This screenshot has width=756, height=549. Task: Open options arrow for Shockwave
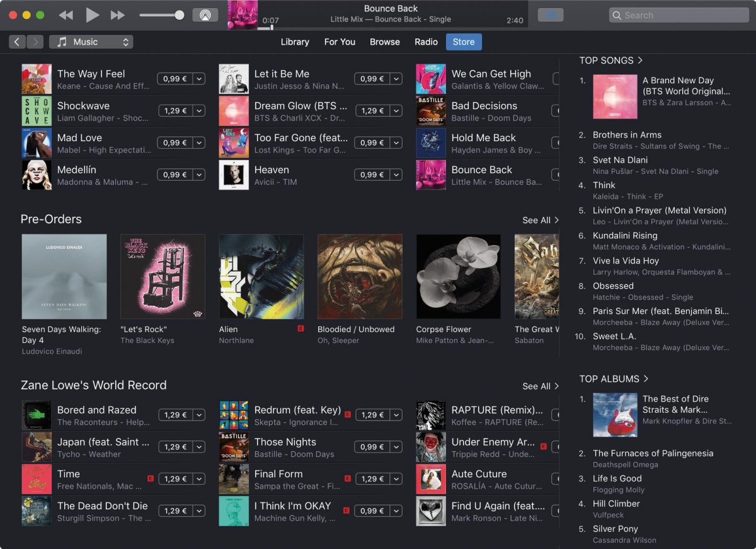[x=199, y=110]
